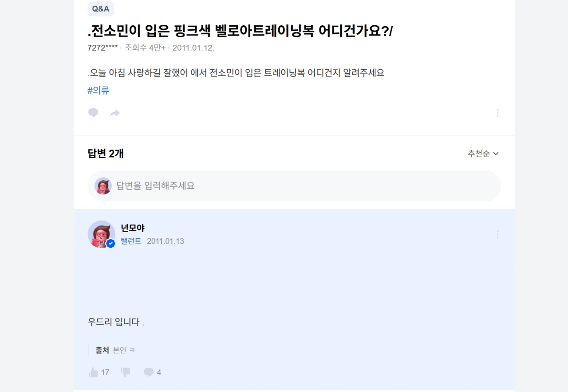This screenshot has height=392, width=568.
Task: Select the Q&A category badge
Action: 101,9
